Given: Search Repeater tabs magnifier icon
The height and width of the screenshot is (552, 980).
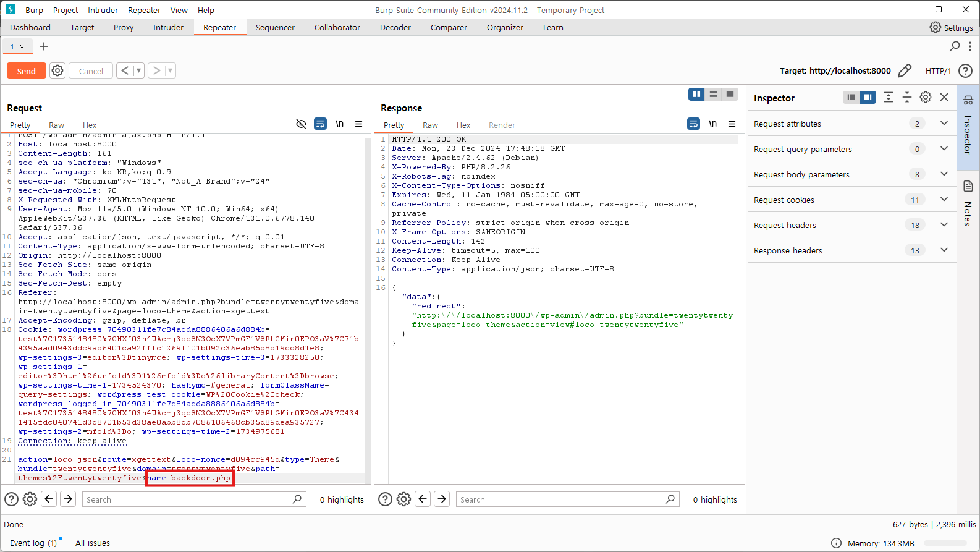Looking at the screenshot, I should (x=955, y=46).
